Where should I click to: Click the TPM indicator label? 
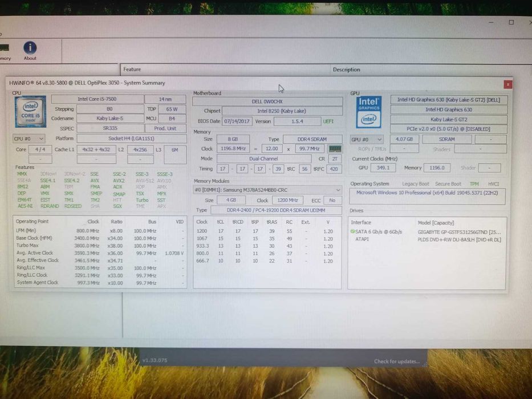(474, 184)
